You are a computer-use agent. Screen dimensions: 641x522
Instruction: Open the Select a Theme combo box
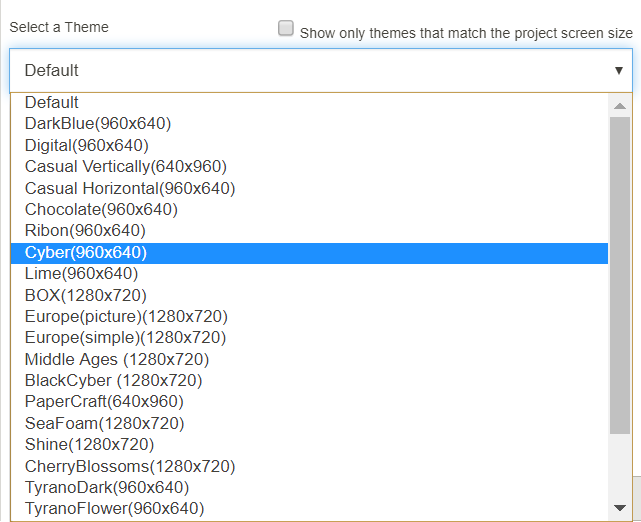tap(321, 70)
